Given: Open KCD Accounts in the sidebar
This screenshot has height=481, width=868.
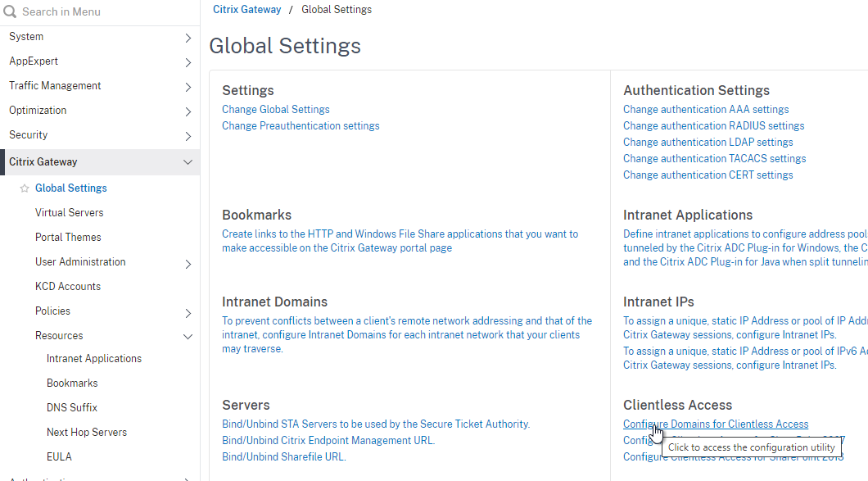Looking at the screenshot, I should pyautogui.click(x=68, y=287).
